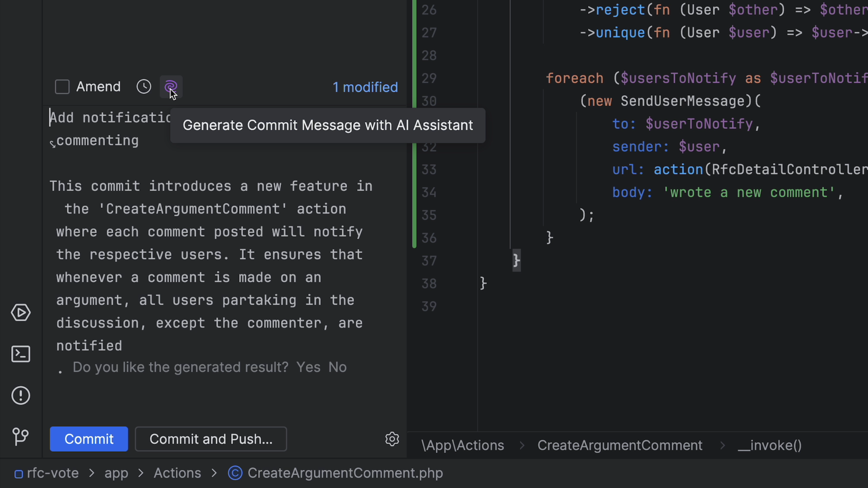Click the 1 modified link
The width and height of the screenshot is (868, 488).
[365, 87]
